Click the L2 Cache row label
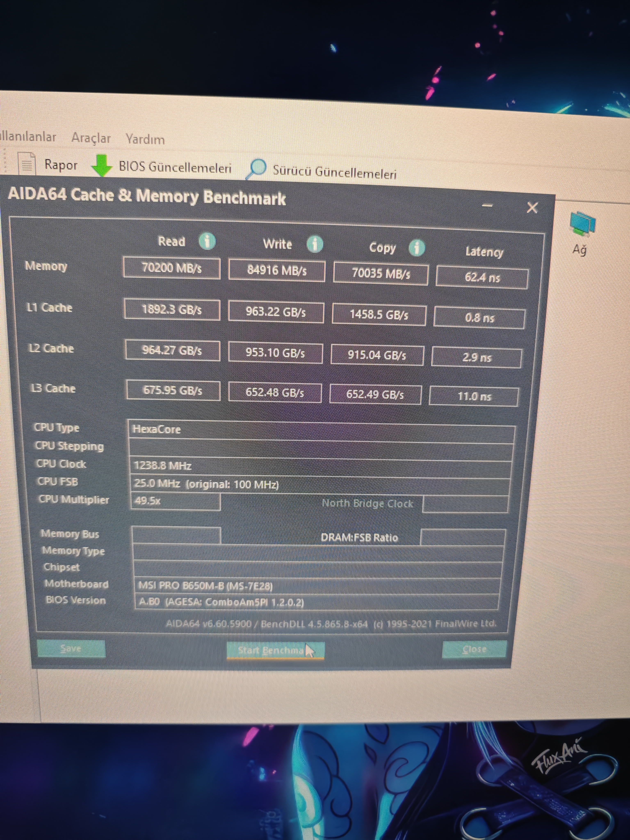The height and width of the screenshot is (840, 630). (51, 348)
